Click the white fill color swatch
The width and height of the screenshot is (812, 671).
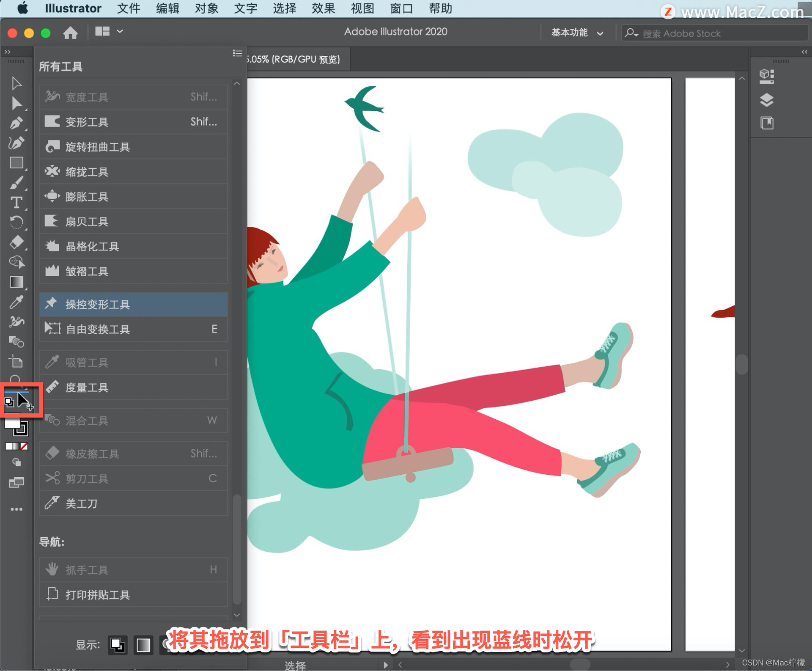pos(12,424)
